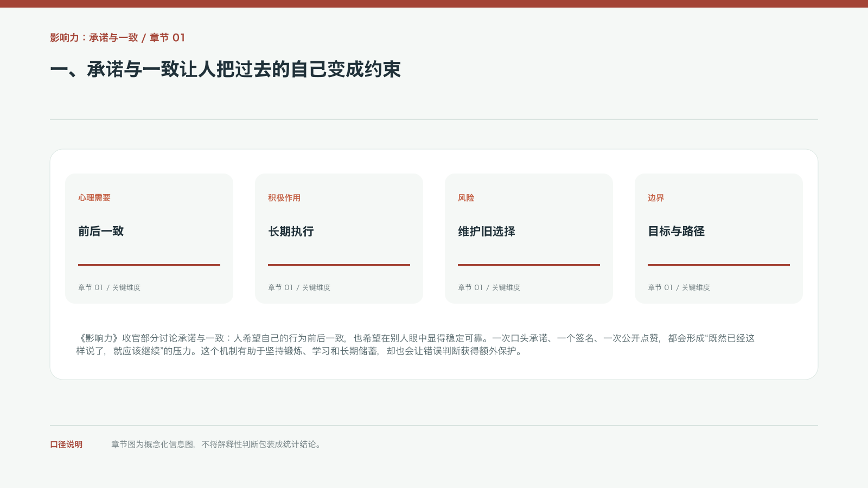Click the '风险' card label
Screen dimensions: 868x488
pos(466,198)
